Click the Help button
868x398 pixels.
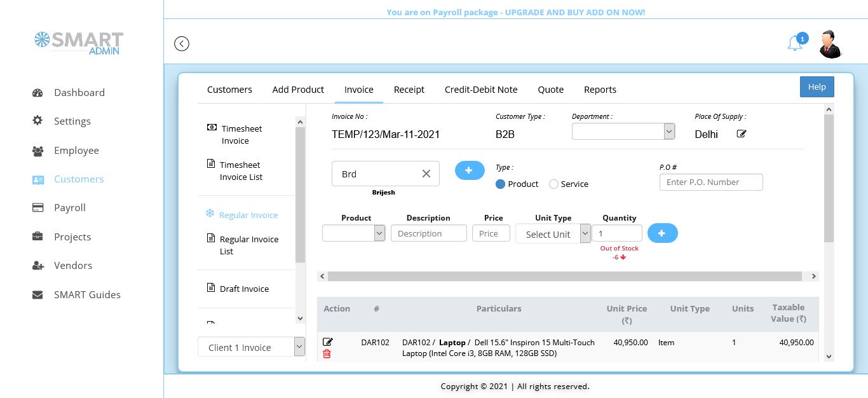click(817, 87)
